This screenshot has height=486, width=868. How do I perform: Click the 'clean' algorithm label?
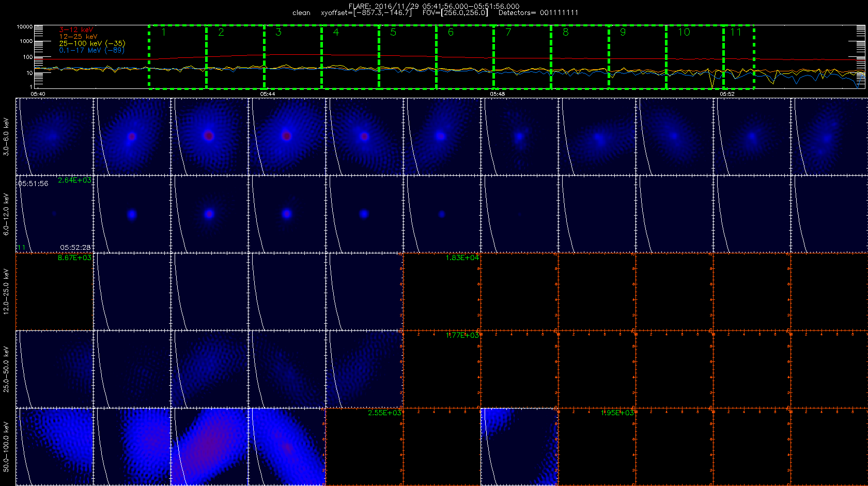301,13
